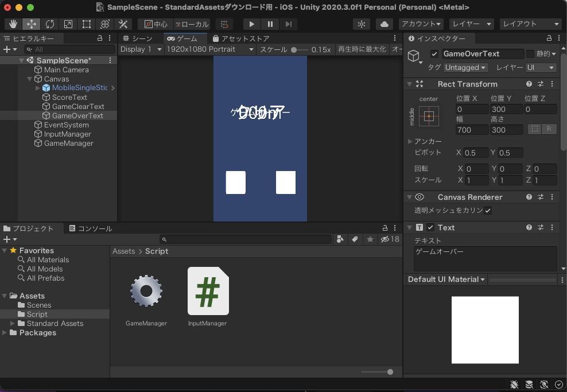The width and height of the screenshot is (567, 392).
Task: Open the タグ Untagged dropdown
Action: 465,68
